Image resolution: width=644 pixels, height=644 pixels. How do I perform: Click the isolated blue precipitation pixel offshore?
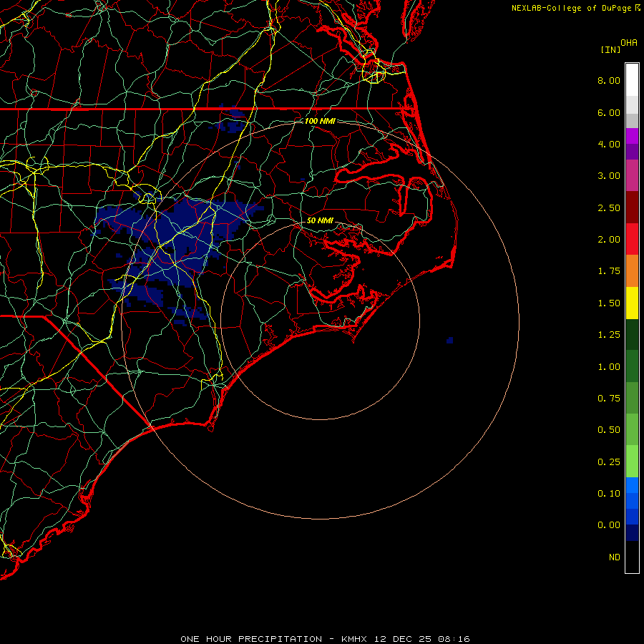click(450, 340)
